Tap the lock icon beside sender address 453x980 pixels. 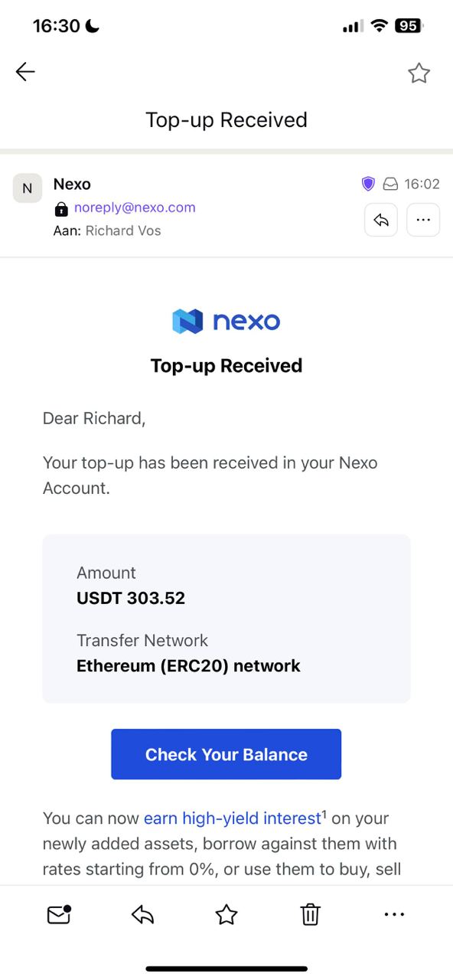tap(61, 208)
